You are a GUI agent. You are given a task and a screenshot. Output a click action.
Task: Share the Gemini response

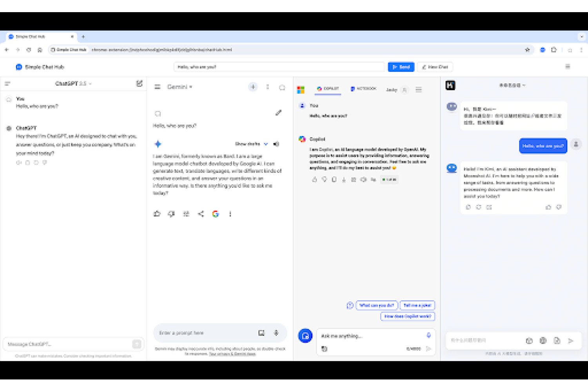(201, 214)
